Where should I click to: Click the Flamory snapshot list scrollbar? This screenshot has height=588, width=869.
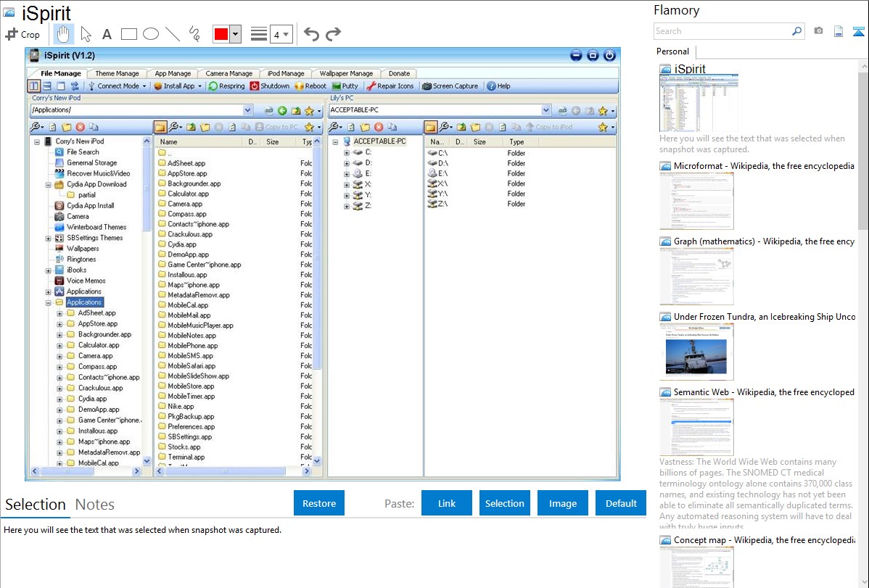(863, 149)
